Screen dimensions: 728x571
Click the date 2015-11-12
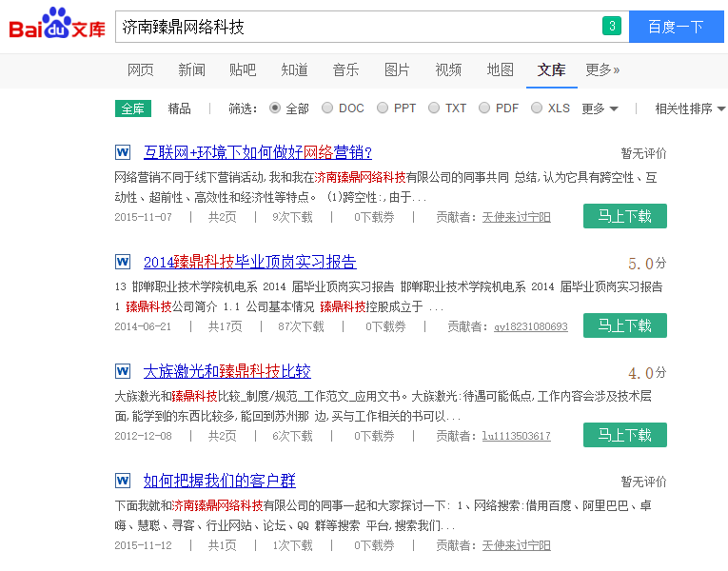[143, 545]
